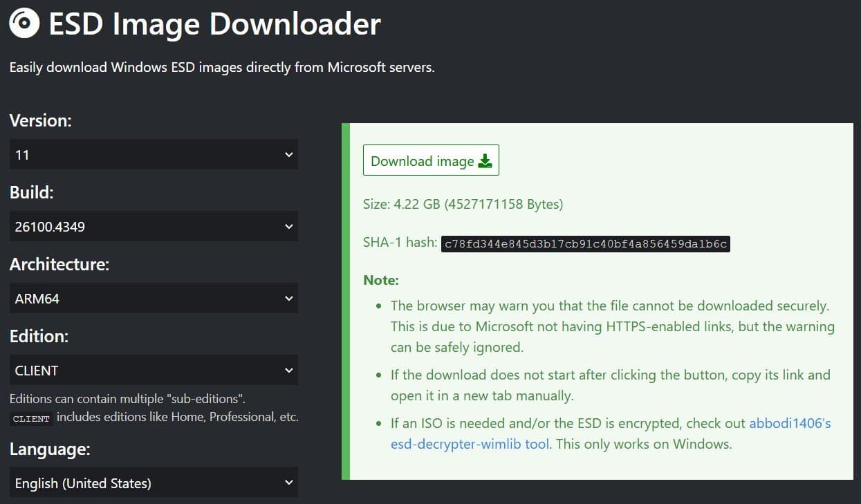The image size is (861, 504).
Task: Click the chevron arrow in the Edition field
Action: tap(289, 371)
